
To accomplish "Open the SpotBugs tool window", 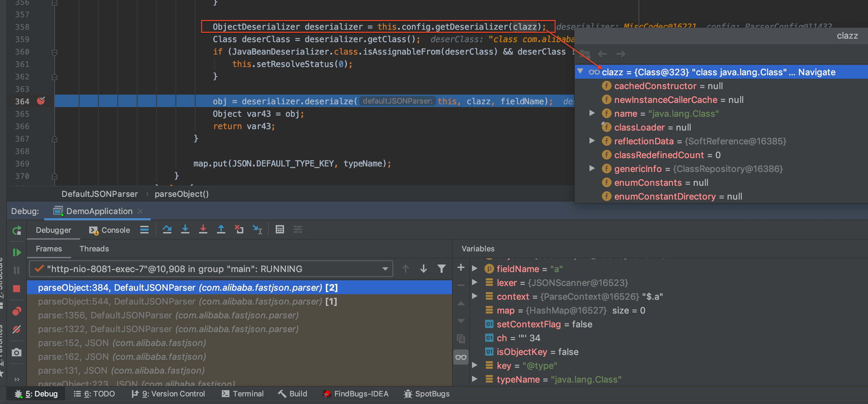I will (x=427, y=394).
